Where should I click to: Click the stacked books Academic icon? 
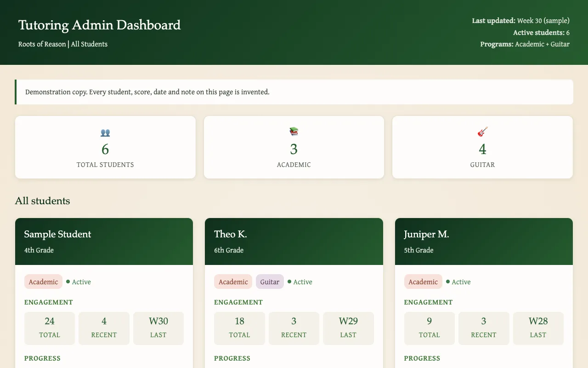tap(294, 132)
